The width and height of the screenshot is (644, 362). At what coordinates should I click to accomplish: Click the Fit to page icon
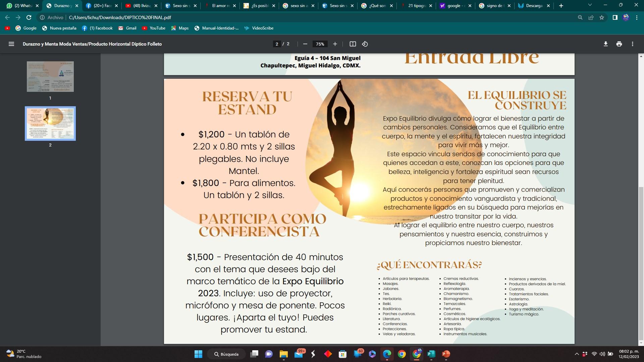[353, 44]
